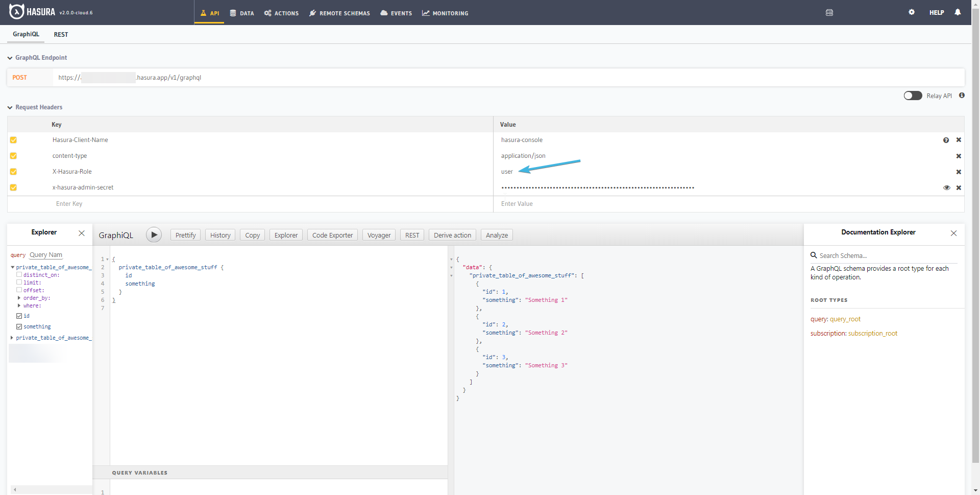Click the Query Variables header
This screenshot has width=980, height=495.
[x=270, y=473]
